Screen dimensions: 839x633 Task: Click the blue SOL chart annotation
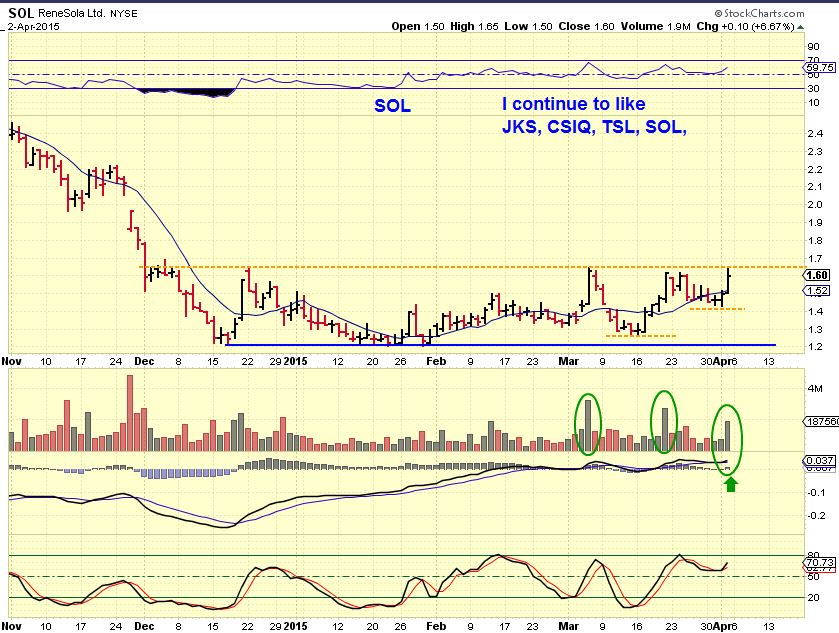pos(392,106)
